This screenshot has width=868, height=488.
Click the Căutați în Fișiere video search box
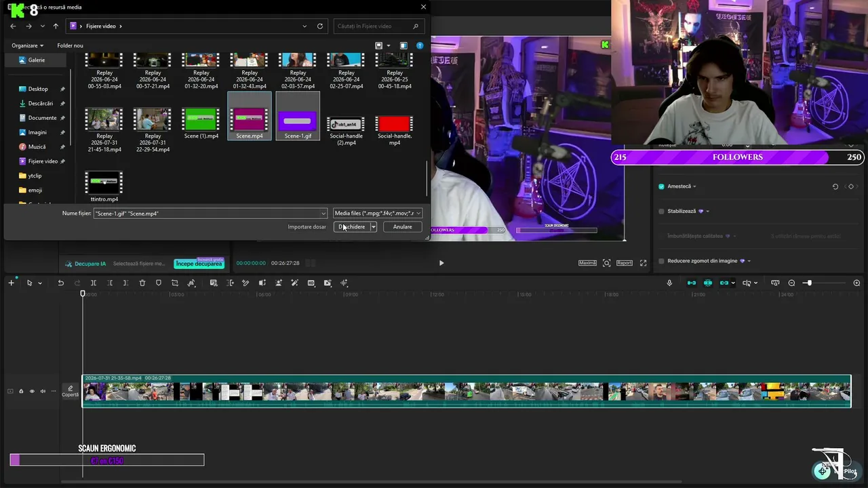click(380, 26)
